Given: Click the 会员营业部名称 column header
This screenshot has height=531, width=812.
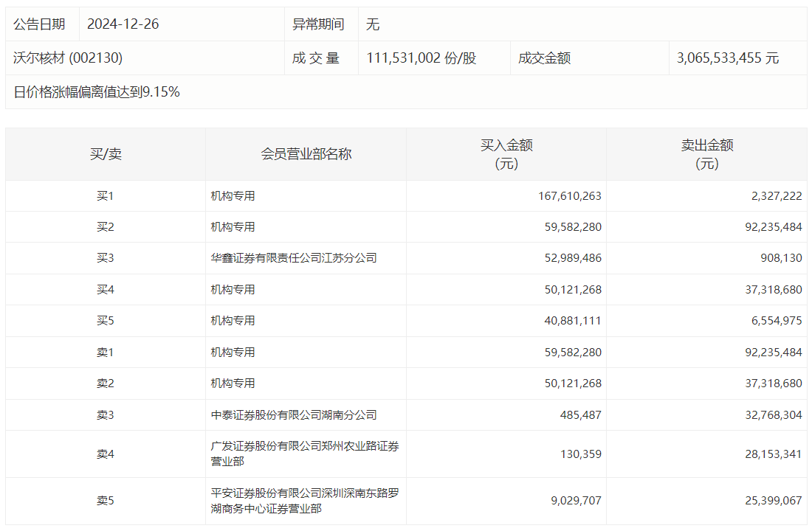Looking at the screenshot, I should point(306,154).
